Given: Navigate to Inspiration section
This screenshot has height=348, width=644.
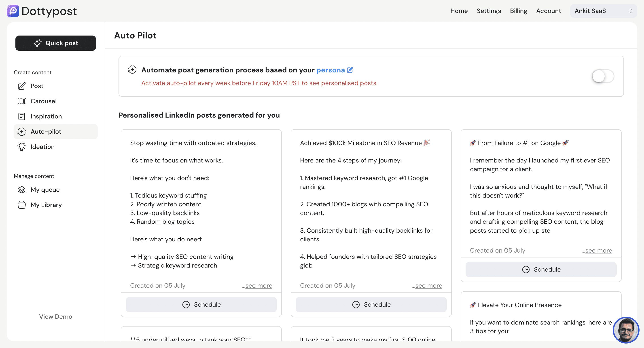Looking at the screenshot, I should point(46,116).
